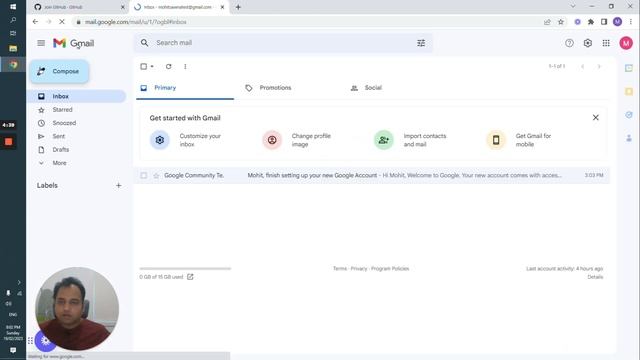Image resolution: width=640 pixels, height=360 pixels.
Task: Open Chrome profile avatar
Action: click(617, 22)
